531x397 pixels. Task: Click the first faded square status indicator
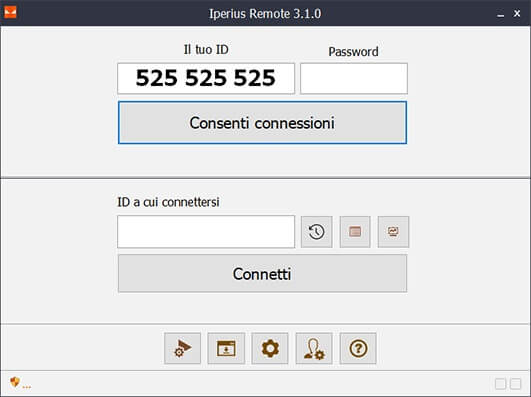[500, 384]
